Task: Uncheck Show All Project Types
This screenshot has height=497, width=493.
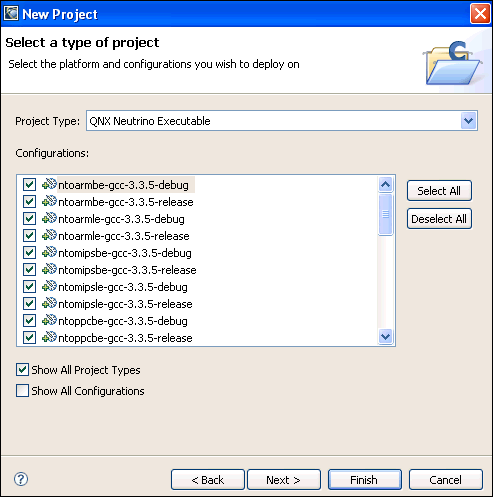Action: click(22, 370)
